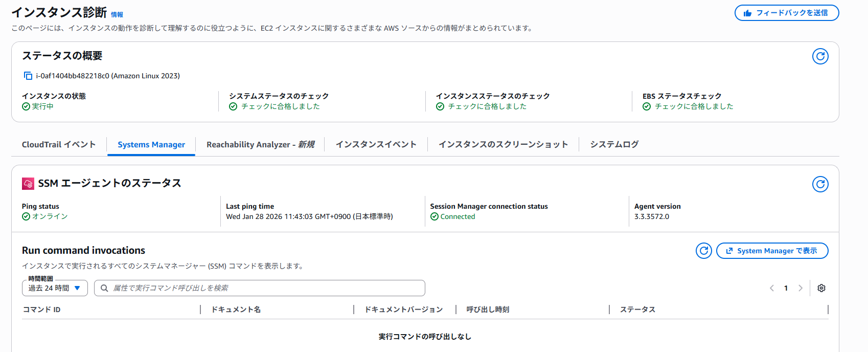Refresh the SSM エージェントのステータス panel
This screenshot has width=868, height=352.
tap(820, 184)
